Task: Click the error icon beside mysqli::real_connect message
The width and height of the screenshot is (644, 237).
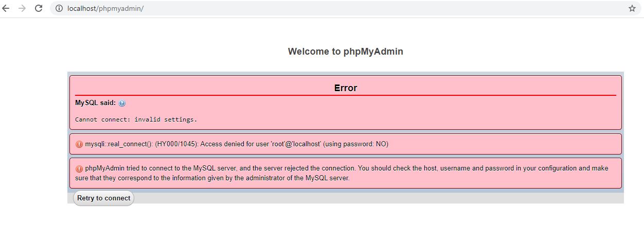Action: pos(79,144)
